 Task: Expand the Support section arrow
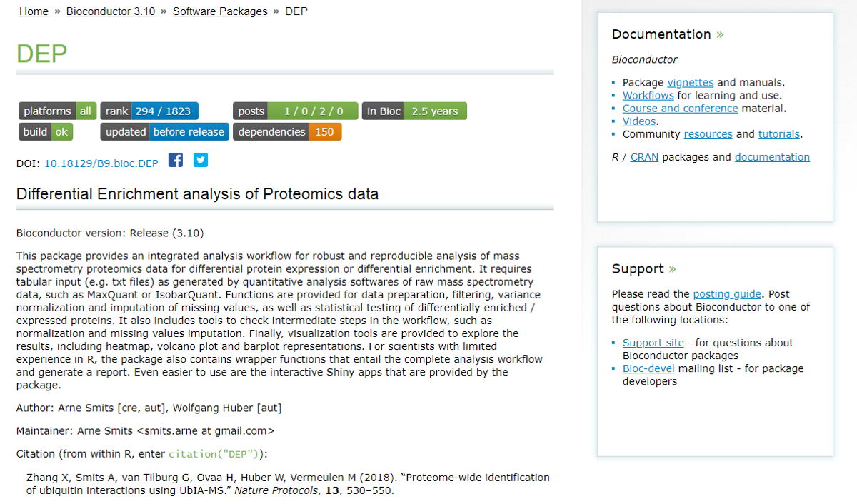click(x=672, y=269)
